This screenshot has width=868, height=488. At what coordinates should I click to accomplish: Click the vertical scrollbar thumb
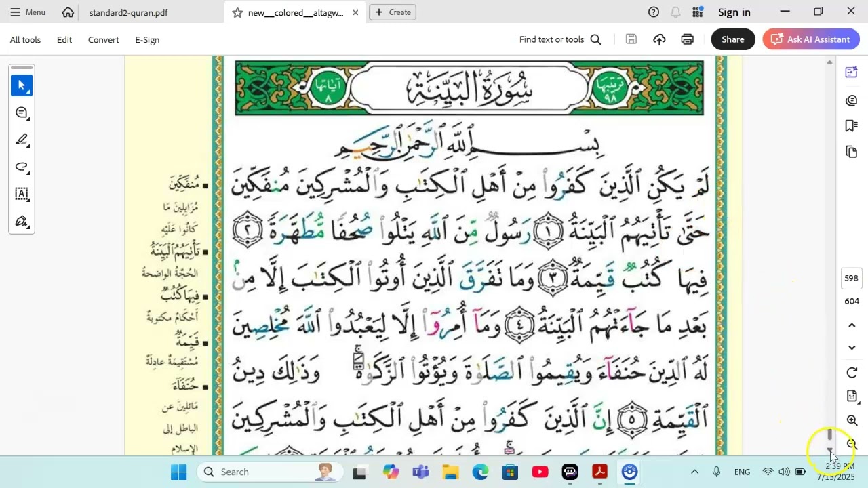(x=829, y=434)
